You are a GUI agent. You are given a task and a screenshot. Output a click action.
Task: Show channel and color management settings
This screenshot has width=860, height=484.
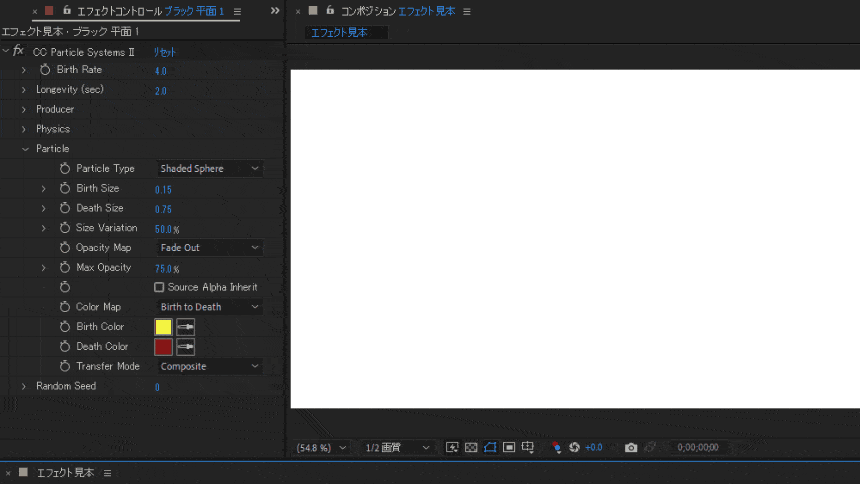coord(557,447)
